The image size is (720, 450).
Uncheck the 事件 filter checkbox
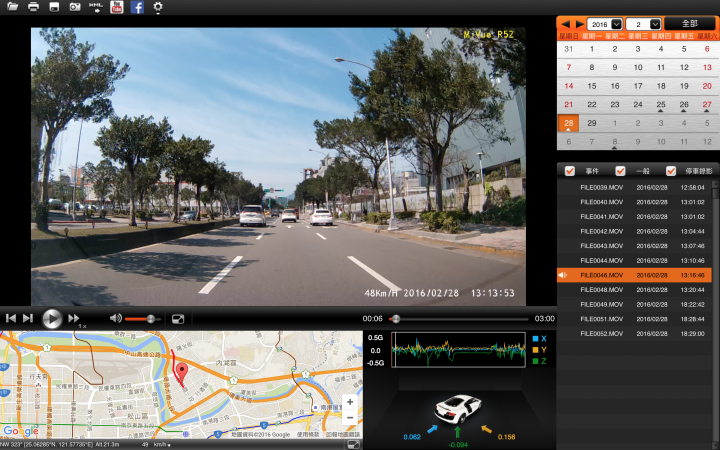(569, 171)
